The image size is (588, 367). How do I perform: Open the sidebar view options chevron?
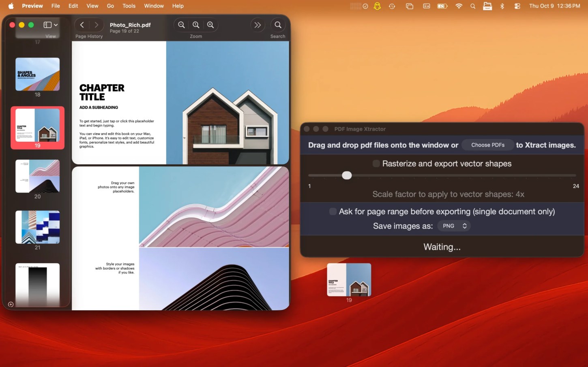(x=56, y=25)
